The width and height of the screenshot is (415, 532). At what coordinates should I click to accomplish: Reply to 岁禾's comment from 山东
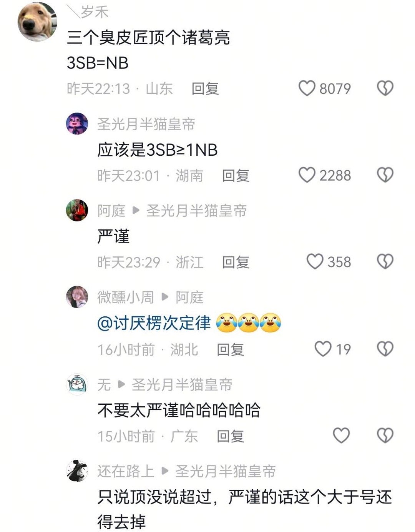205,89
